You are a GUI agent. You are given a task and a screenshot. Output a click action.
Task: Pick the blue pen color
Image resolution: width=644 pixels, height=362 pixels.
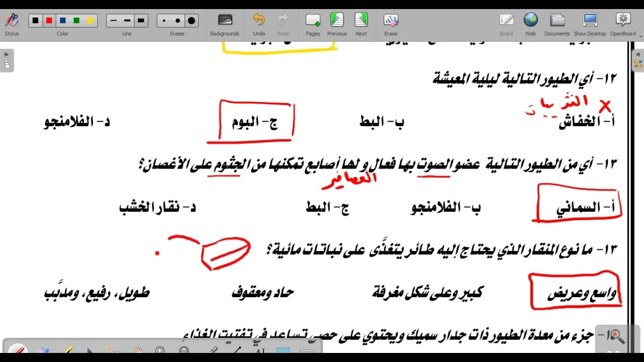[x=62, y=21]
